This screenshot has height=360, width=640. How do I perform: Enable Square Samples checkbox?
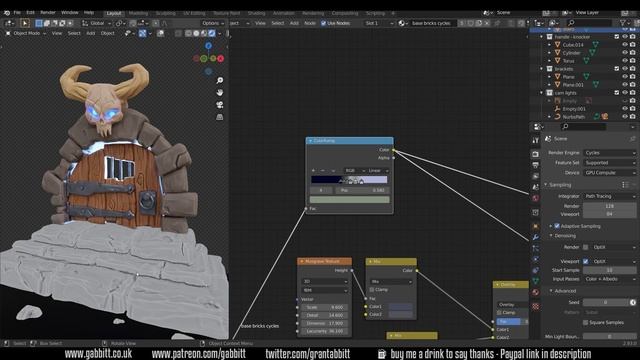586,322
